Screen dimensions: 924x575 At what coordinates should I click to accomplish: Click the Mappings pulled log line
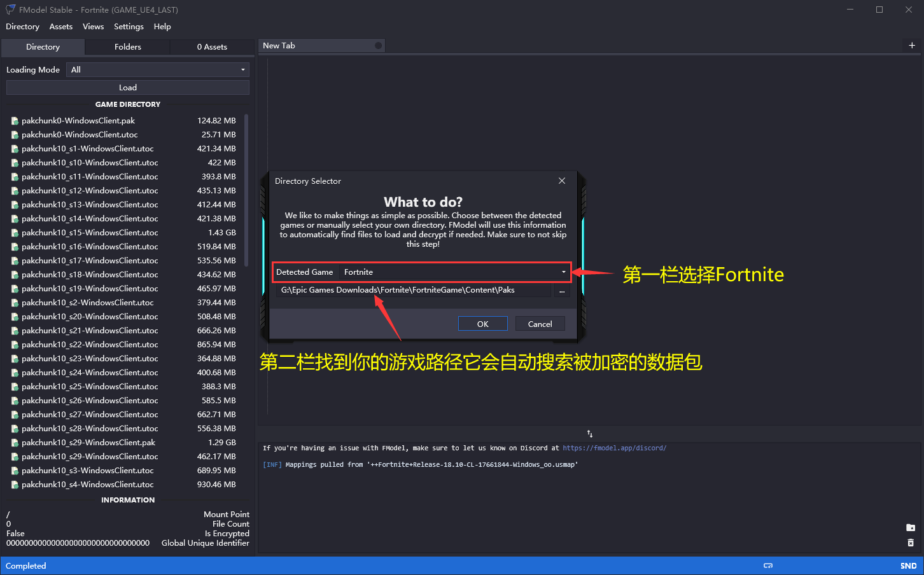(x=421, y=465)
